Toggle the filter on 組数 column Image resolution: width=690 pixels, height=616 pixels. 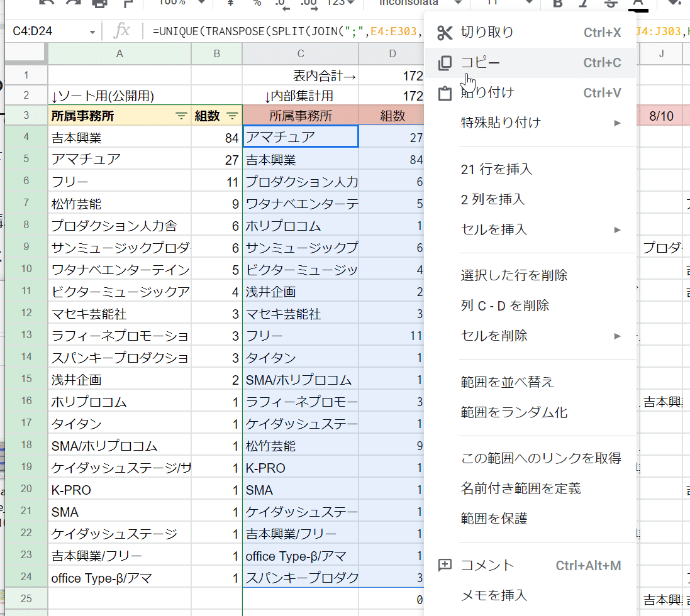(x=232, y=116)
